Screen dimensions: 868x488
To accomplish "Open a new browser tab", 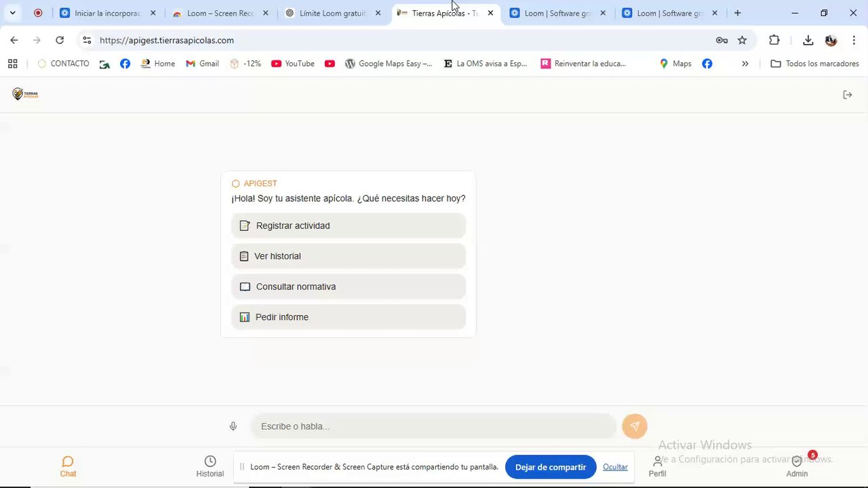I will point(737,13).
